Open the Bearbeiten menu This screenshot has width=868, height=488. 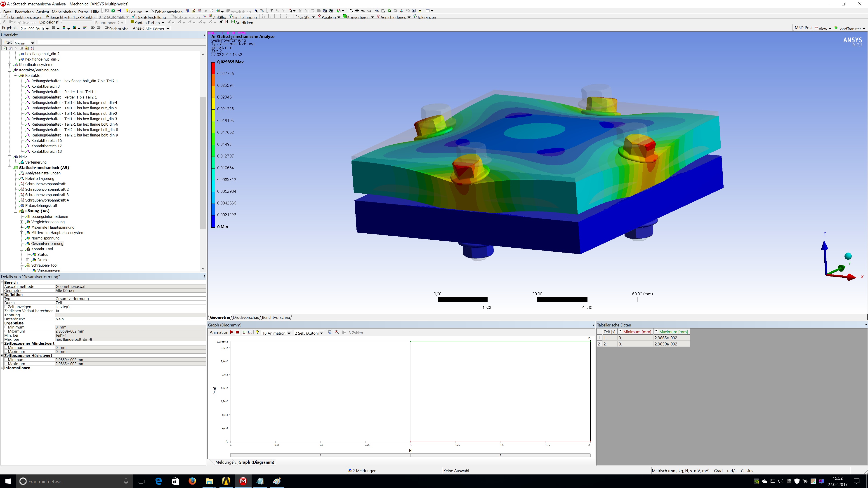click(24, 12)
